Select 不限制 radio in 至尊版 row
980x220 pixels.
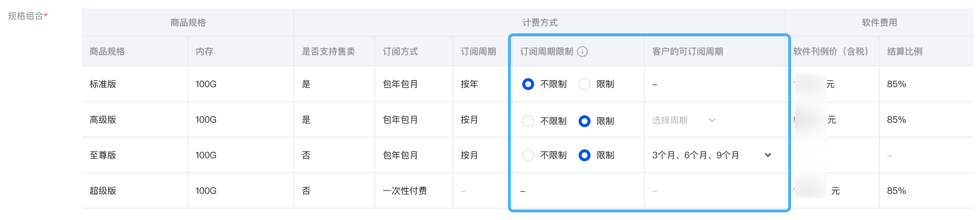[x=528, y=155]
